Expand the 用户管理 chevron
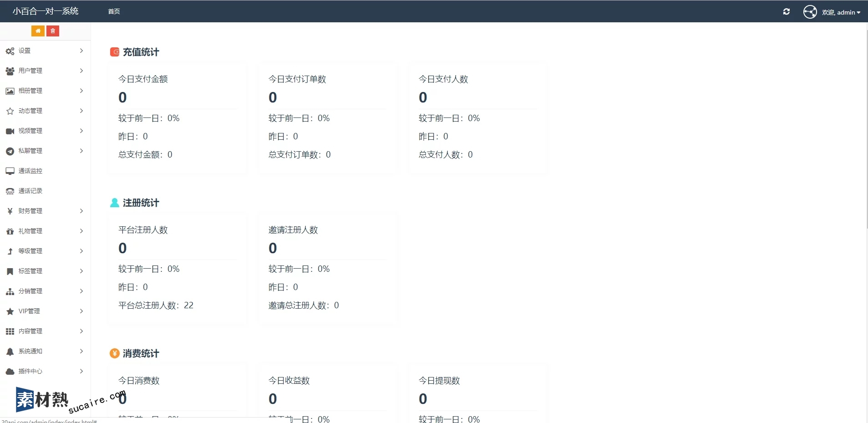 pyautogui.click(x=81, y=71)
